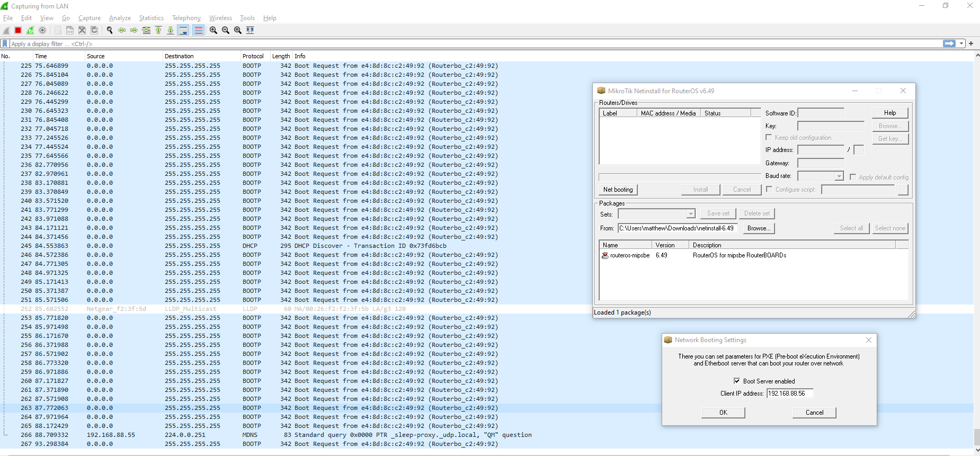
Task: Click the routeros-mipsbe package icon
Action: click(605, 255)
